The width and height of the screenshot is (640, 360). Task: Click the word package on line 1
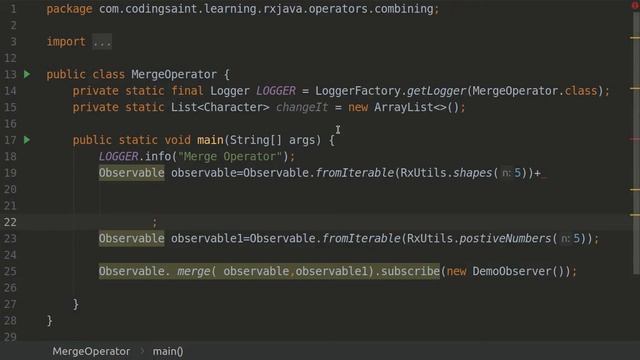69,9
